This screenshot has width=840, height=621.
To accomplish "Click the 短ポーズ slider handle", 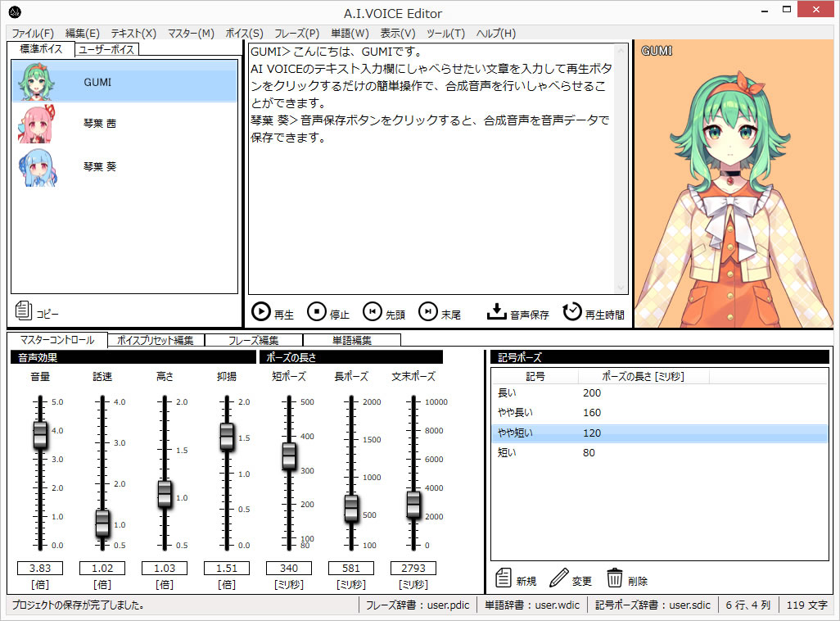I will pos(289,456).
